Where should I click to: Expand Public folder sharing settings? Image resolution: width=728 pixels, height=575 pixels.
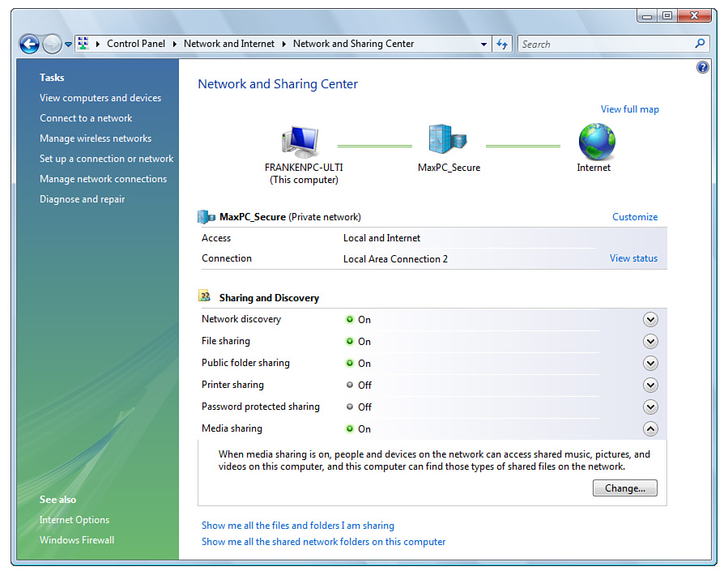pyautogui.click(x=650, y=363)
